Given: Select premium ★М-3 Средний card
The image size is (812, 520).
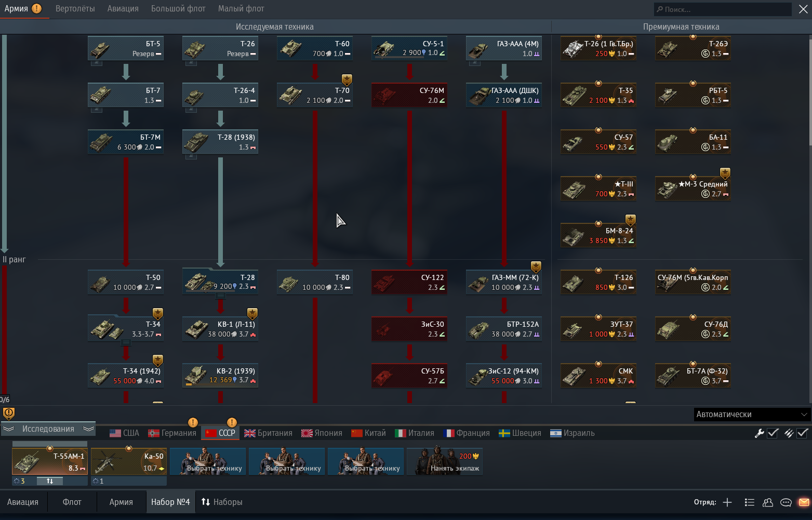Looking at the screenshot, I should coord(693,189).
